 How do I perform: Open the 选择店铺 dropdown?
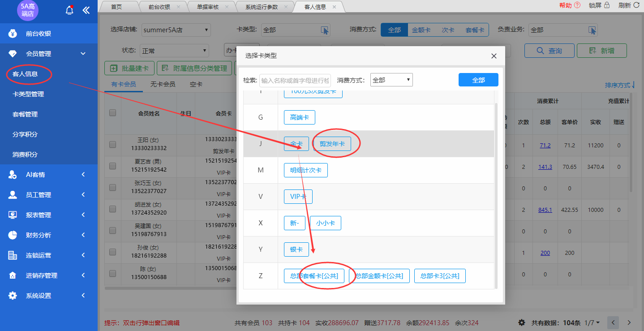coord(176,30)
